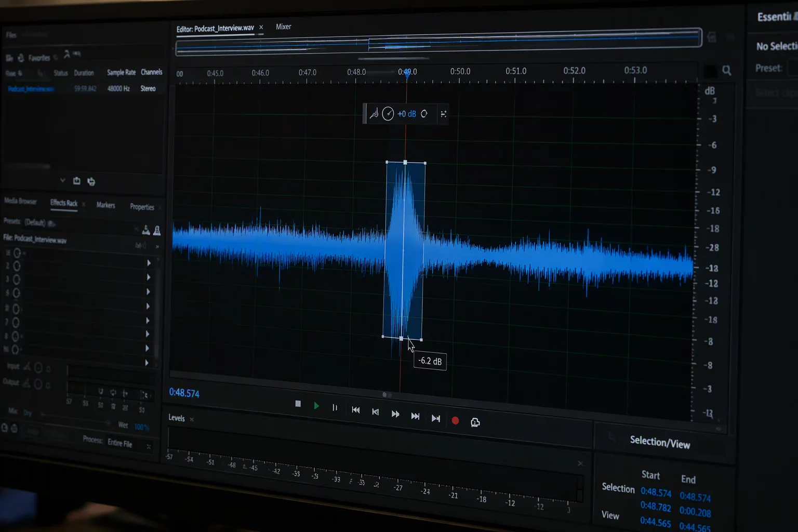Switch to the Mixer tab
Screen dimensions: 798x532
284,26
